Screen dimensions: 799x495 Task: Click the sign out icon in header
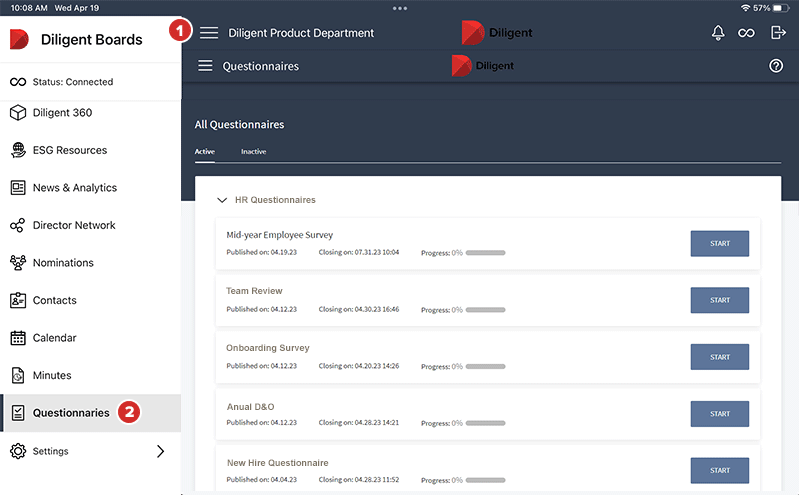[778, 33]
